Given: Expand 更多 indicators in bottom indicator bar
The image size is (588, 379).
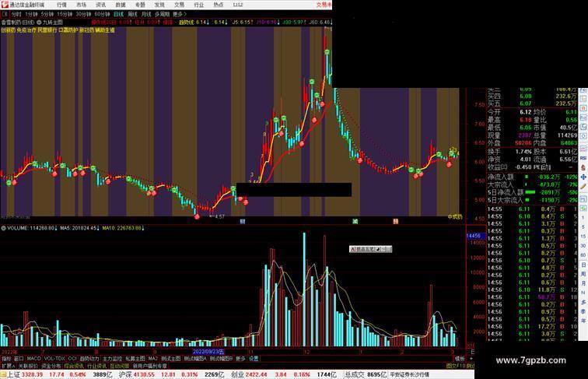Looking at the screenshot, I should click(240, 359).
